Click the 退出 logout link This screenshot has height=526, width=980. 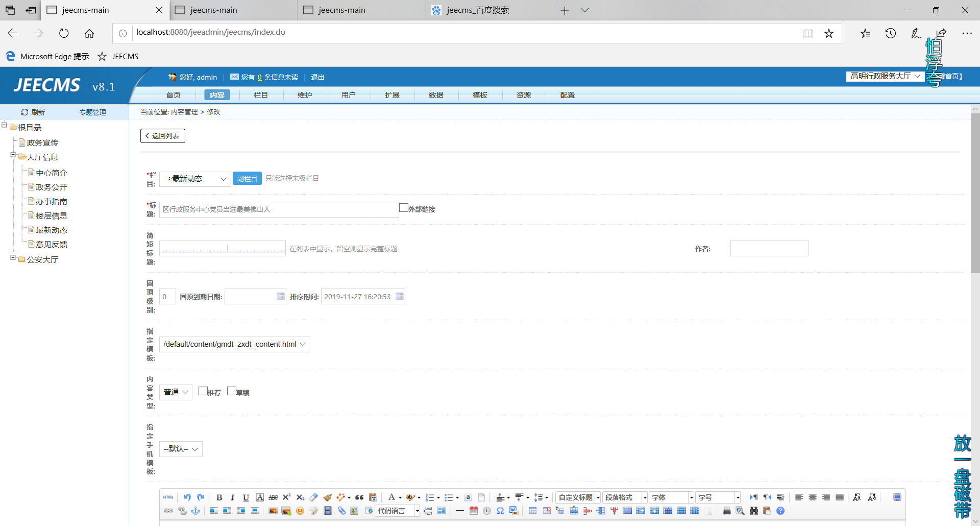point(317,77)
